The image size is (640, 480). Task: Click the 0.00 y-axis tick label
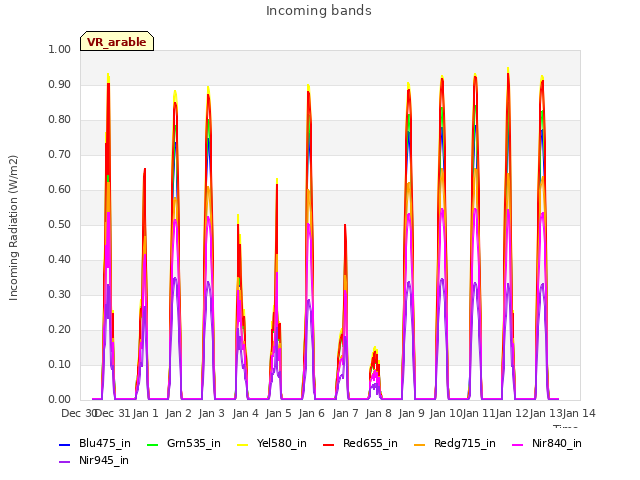[x=60, y=400]
